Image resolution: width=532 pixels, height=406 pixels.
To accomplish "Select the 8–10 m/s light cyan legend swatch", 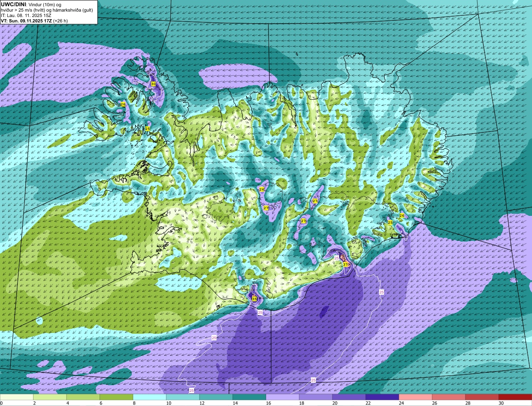I will (x=150, y=397).
